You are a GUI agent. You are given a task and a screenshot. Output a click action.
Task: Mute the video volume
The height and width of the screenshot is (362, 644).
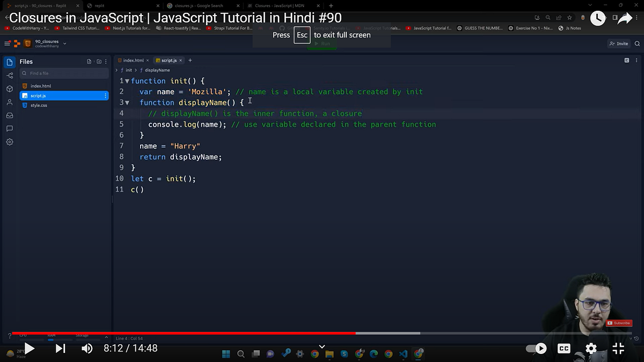(x=87, y=349)
